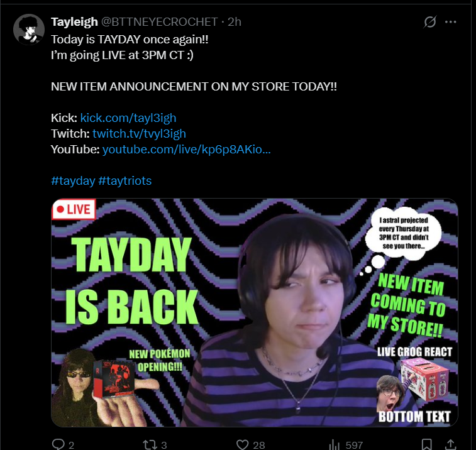Open the TAYDAY IS BACK image
Image resolution: width=476 pixels, height=450 pixels.
(255, 312)
